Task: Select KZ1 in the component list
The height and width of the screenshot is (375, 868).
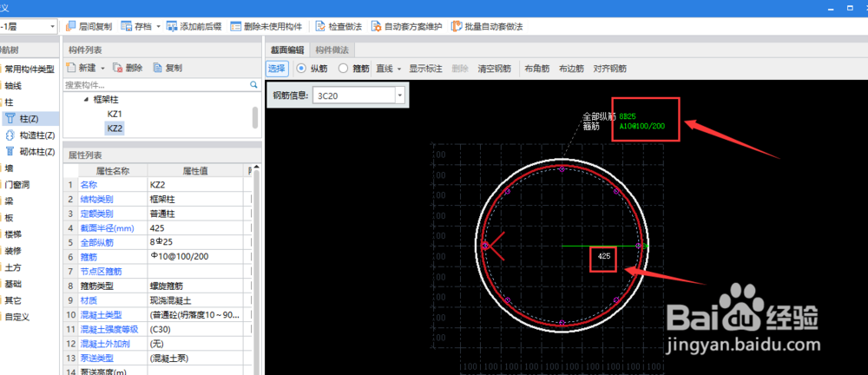Action: pyautogui.click(x=115, y=114)
